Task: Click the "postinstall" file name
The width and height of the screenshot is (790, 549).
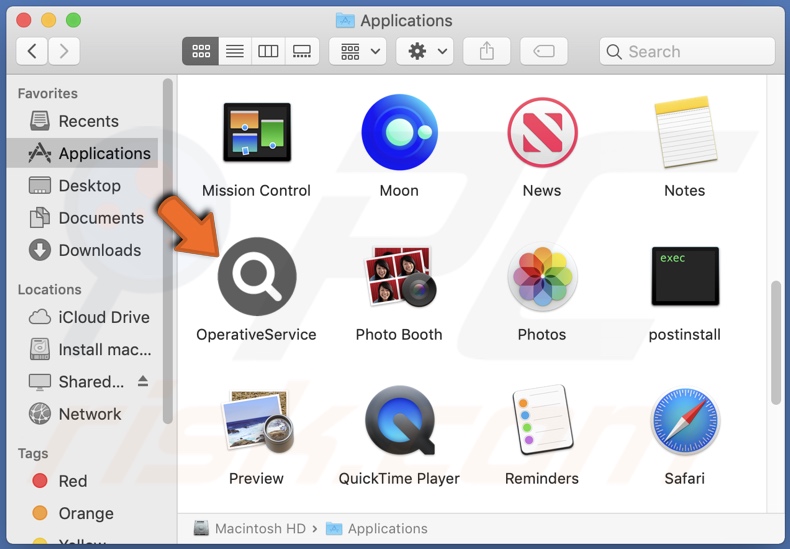Action: 685,334
